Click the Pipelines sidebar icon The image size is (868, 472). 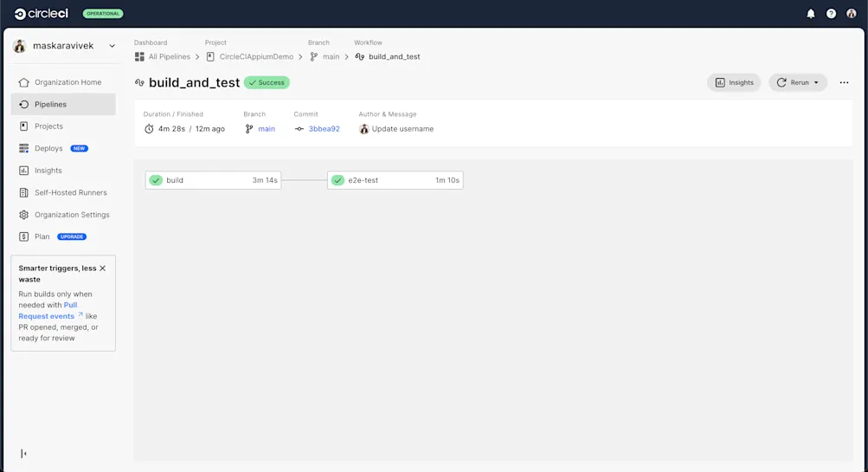(x=24, y=104)
